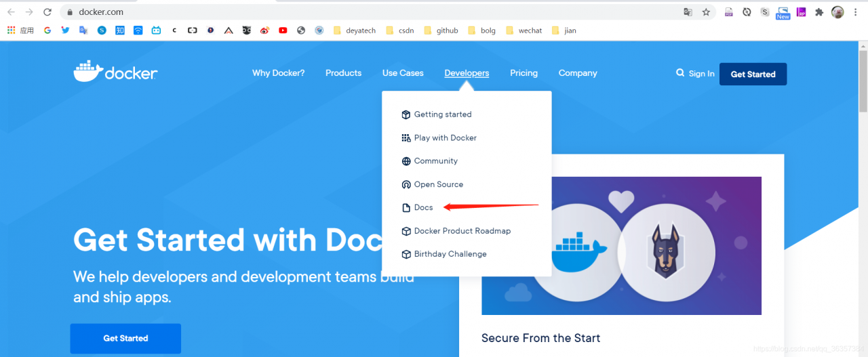Bookmark this page with the star icon
868x357 pixels.
click(706, 12)
